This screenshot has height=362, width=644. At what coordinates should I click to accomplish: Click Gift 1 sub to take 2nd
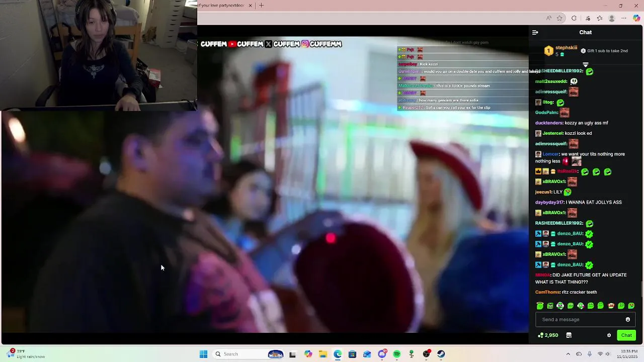pyautogui.click(x=604, y=51)
